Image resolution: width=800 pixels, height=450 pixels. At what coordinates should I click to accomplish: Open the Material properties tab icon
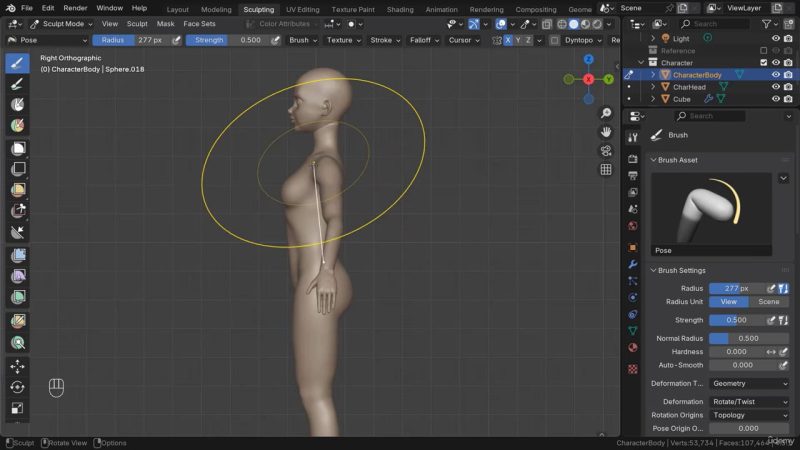(632, 347)
